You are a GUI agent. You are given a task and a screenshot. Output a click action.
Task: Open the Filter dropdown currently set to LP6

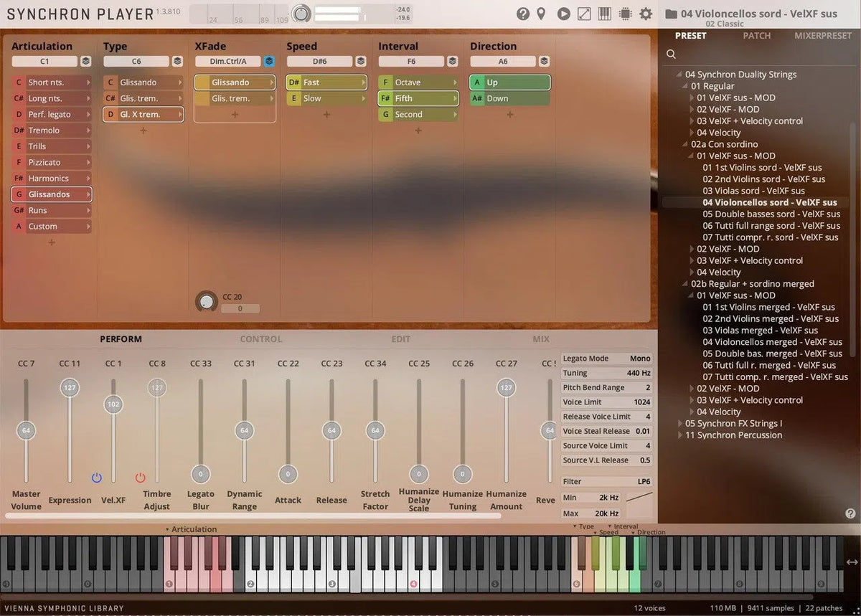pyautogui.click(x=606, y=480)
